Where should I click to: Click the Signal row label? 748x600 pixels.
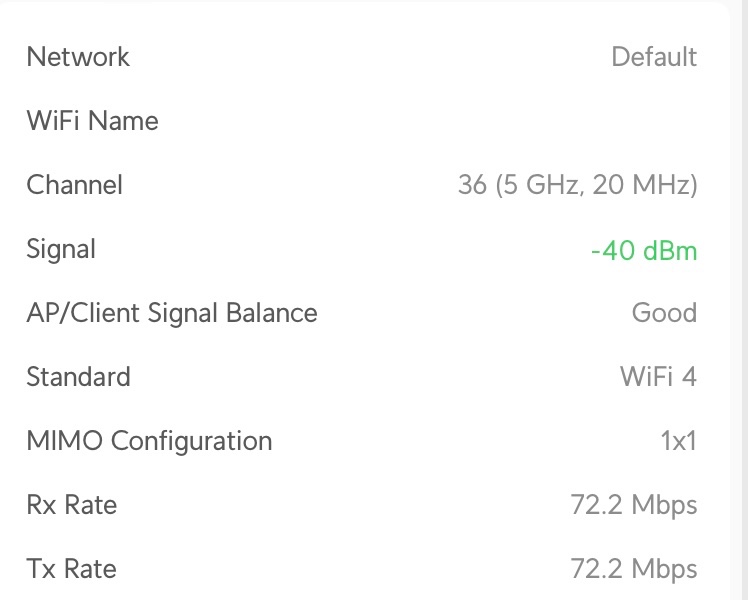(x=61, y=249)
